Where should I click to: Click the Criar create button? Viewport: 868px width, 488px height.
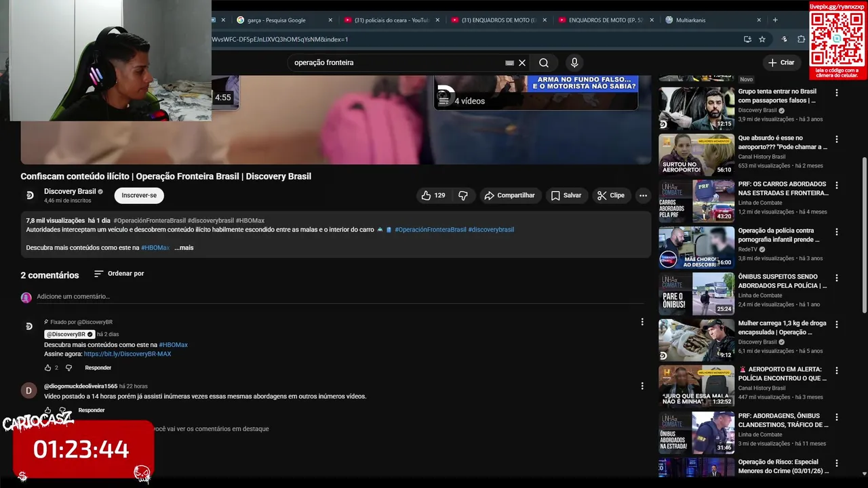coord(781,62)
